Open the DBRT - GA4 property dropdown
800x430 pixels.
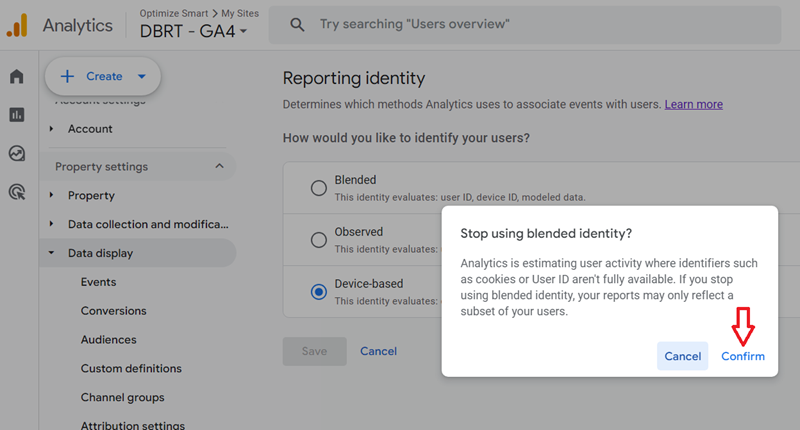(x=193, y=32)
